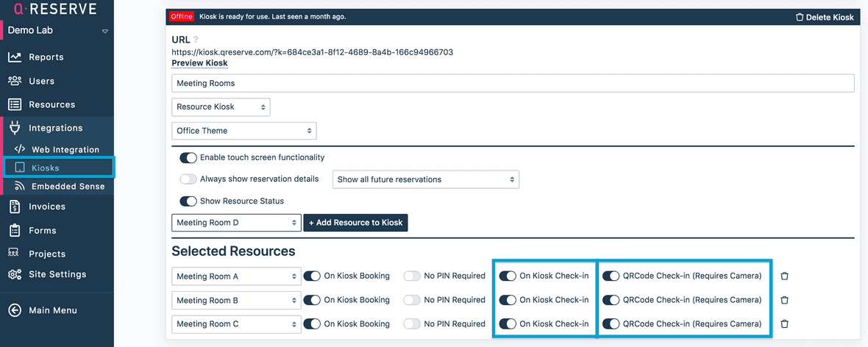
Task: Expand Show all future reservations dropdown
Action: [x=426, y=179]
